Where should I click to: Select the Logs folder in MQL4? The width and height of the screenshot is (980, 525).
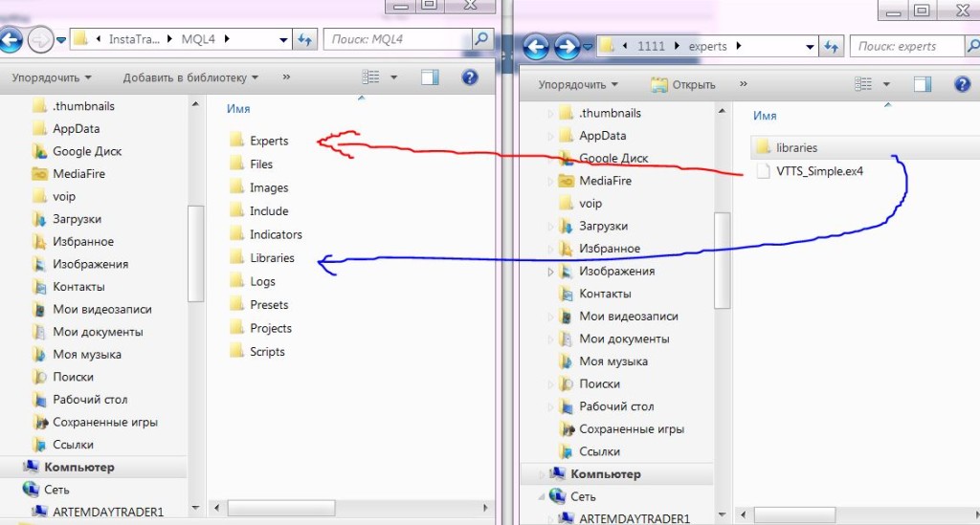[253, 281]
